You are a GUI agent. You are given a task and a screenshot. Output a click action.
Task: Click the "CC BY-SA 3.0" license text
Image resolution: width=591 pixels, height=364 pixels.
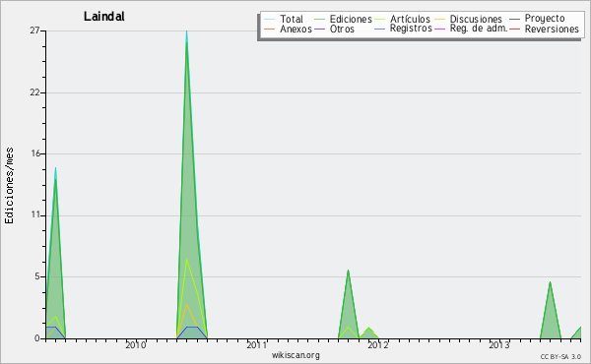pyautogui.click(x=560, y=356)
